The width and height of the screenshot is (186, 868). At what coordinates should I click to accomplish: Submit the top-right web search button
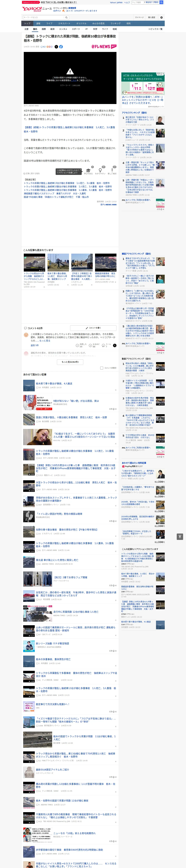pos(161,2)
